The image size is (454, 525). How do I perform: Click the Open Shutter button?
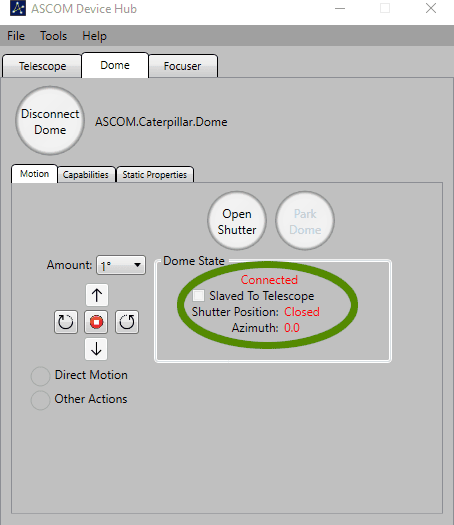pos(237,221)
